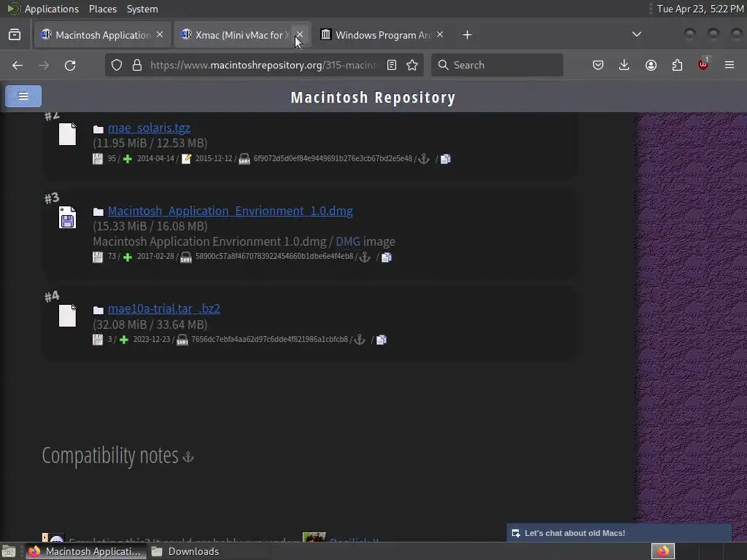The image size is (747, 560).
Task: Close the Windows Program tab
Action: pos(440,35)
